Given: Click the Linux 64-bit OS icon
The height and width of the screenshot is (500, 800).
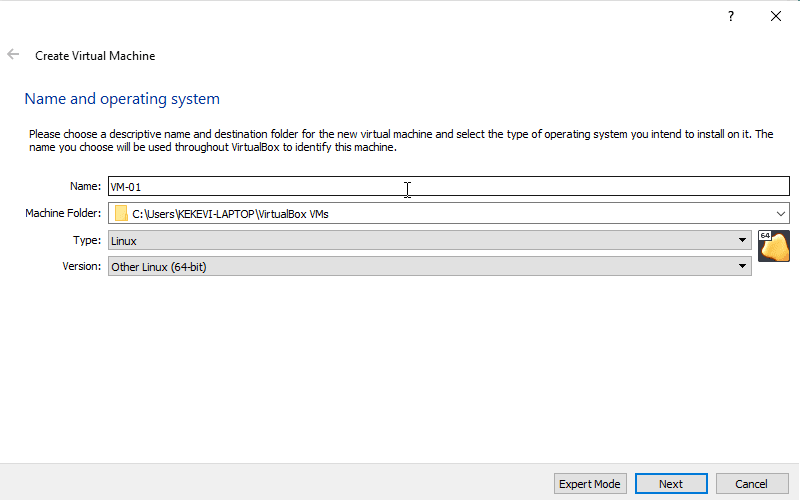Looking at the screenshot, I should tap(773, 246).
